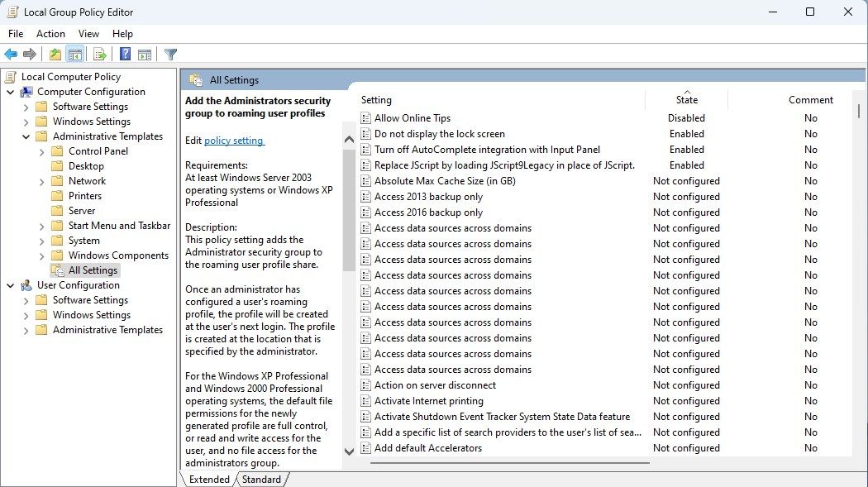
Task: Click the Local Group Policy Editor title icon
Action: coord(12,12)
